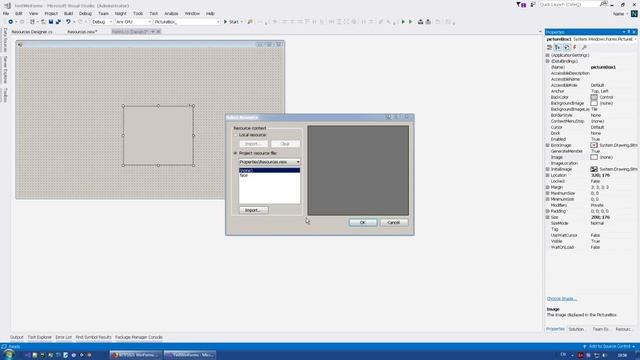Click the Events lightning icon in Properties
Image resolution: width=640 pixels, height=360 pixels.
coord(575,47)
